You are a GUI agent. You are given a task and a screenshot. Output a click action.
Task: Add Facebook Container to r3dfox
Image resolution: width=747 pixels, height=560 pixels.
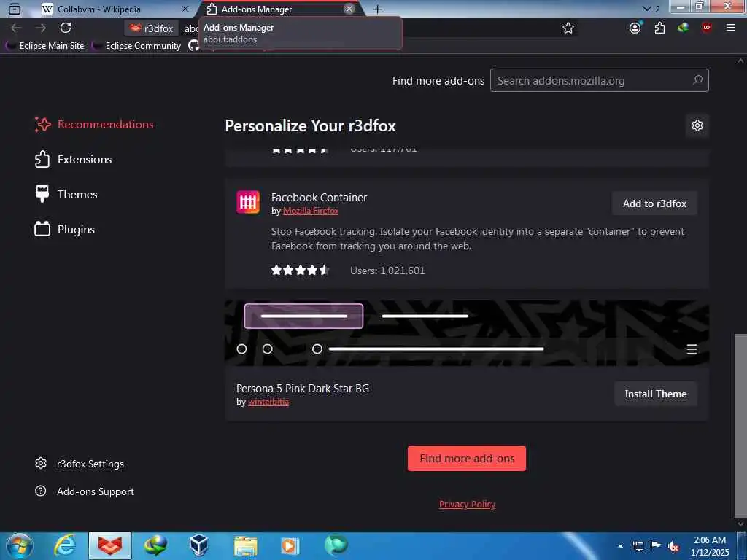(654, 203)
